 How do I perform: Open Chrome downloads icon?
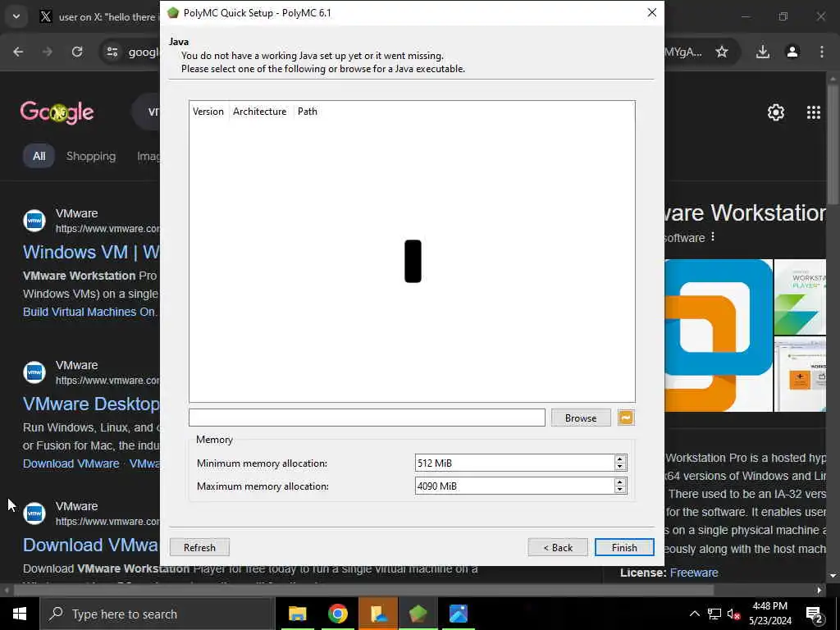763,52
